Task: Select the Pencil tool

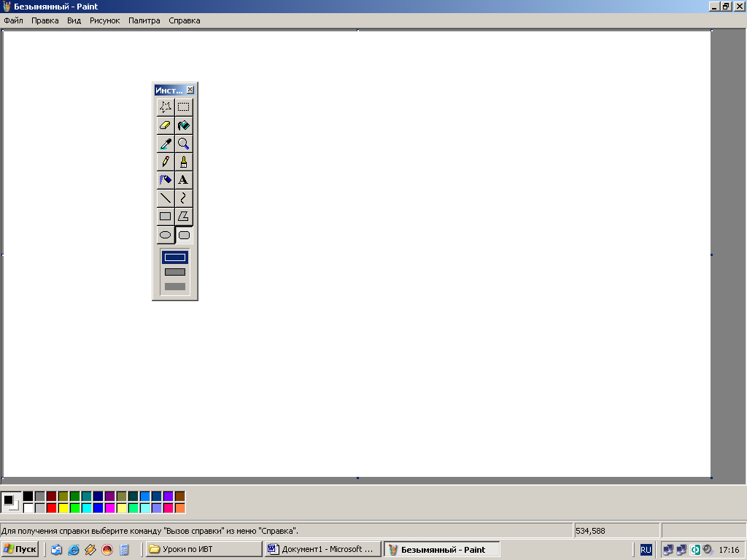Action: 166,162
